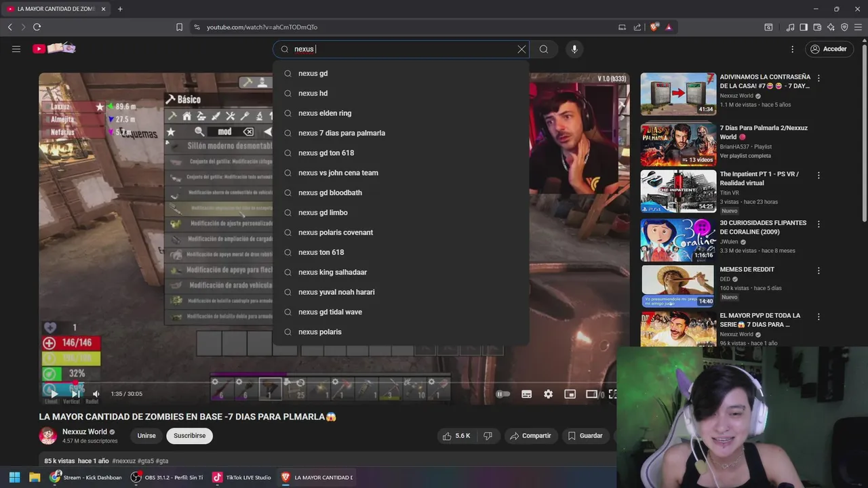The height and width of the screenshot is (488, 868).
Task: Click the Acceder sign-in button
Action: point(829,49)
